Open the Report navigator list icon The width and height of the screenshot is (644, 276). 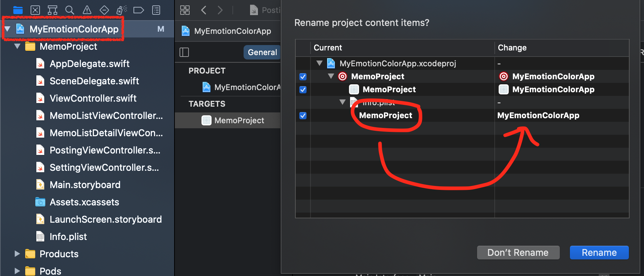click(156, 10)
